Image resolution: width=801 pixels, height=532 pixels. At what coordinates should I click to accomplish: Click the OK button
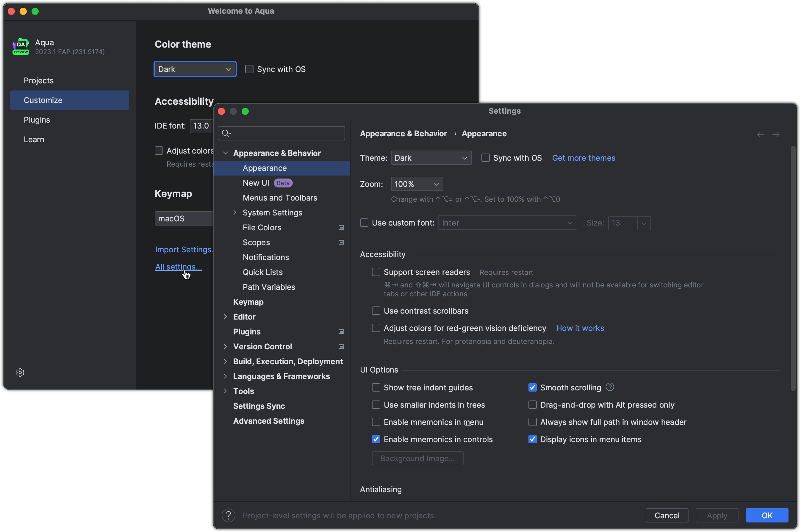point(767,515)
